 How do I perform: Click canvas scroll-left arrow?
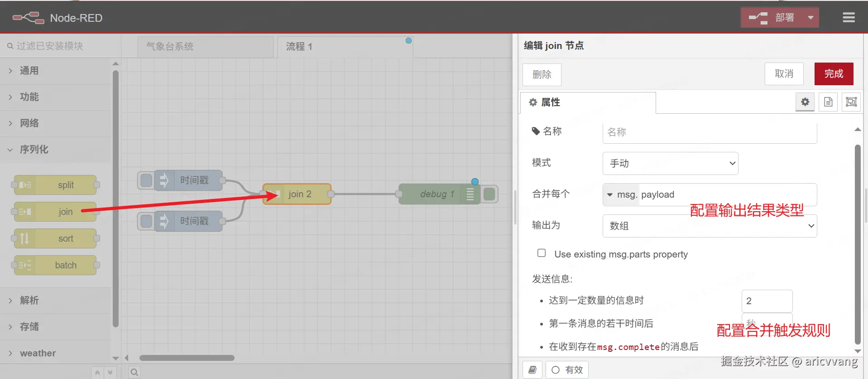pyautogui.click(x=127, y=358)
